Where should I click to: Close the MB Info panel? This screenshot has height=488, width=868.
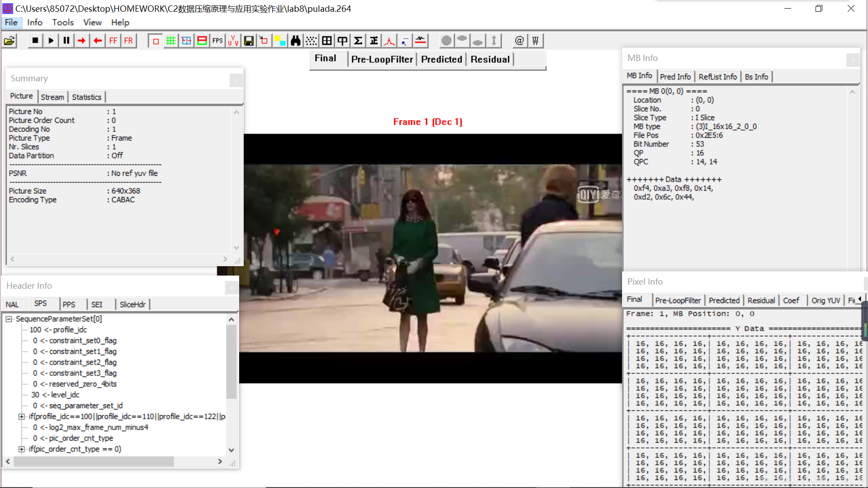pyautogui.click(x=853, y=60)
